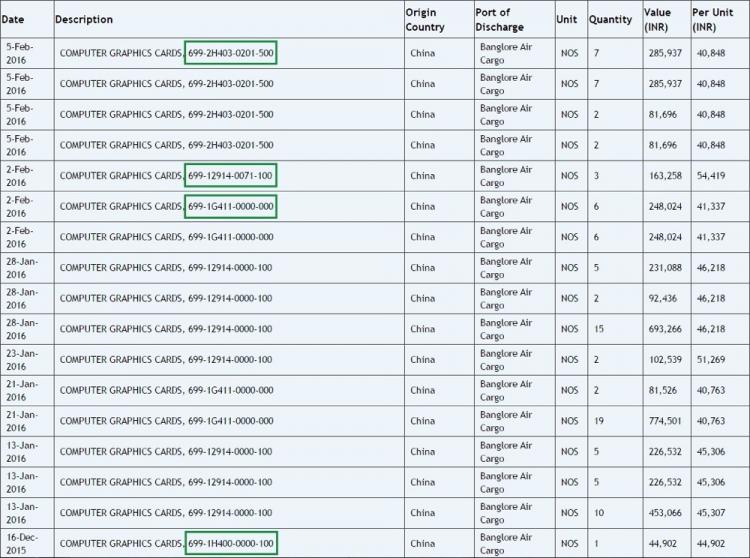Select the per unit cell 54,419
This screenshot has width=750, height=558.
pos(711,175)
